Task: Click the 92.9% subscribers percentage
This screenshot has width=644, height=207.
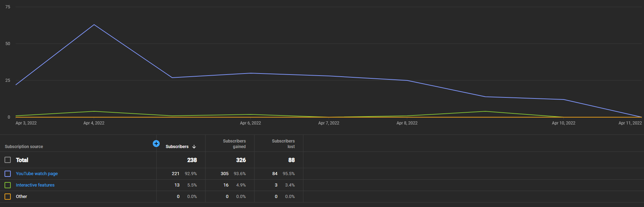Action: (191, 174)
